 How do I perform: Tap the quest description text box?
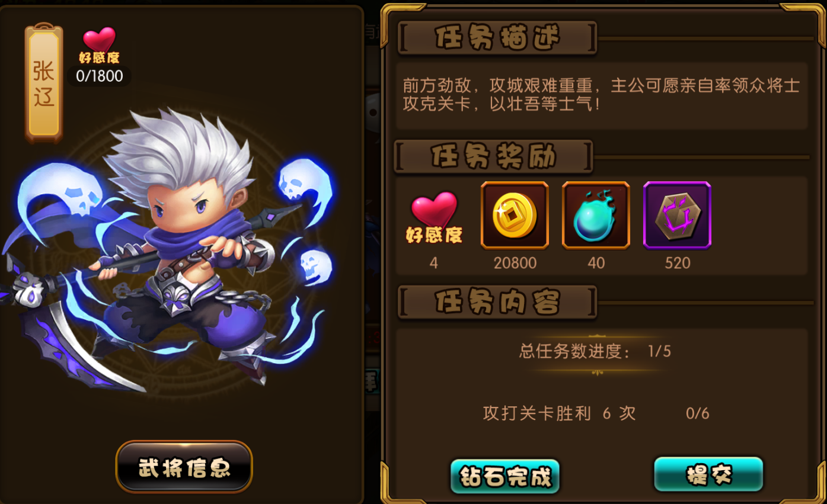tap(602, 95)
